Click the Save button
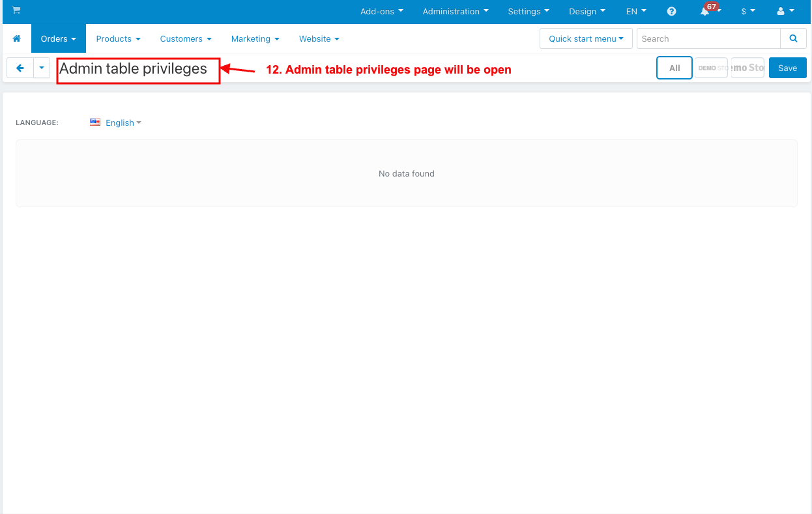 (788, 68)
